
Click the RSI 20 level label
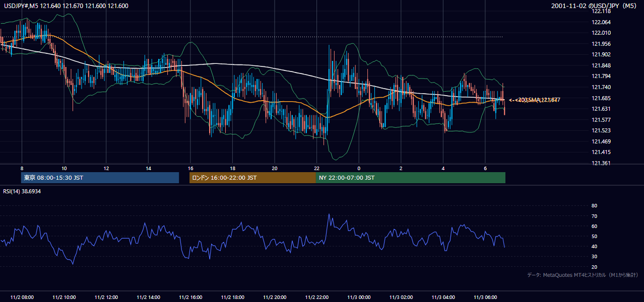594,267
